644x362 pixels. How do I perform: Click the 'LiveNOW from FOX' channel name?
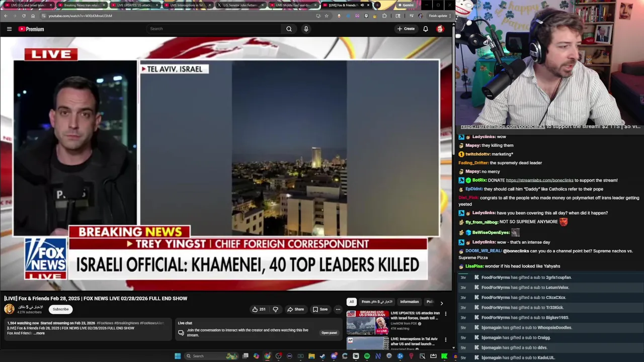(404, 324)
